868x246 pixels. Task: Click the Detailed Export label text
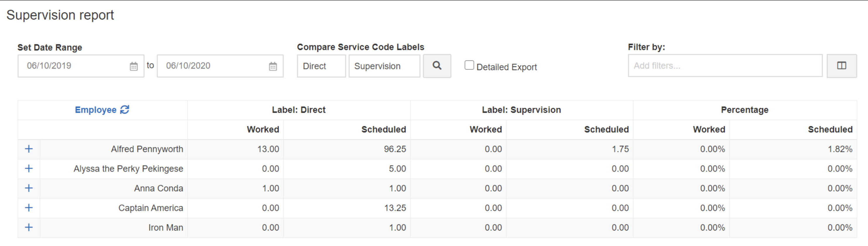pyautogui.click(x=507, y=67)
